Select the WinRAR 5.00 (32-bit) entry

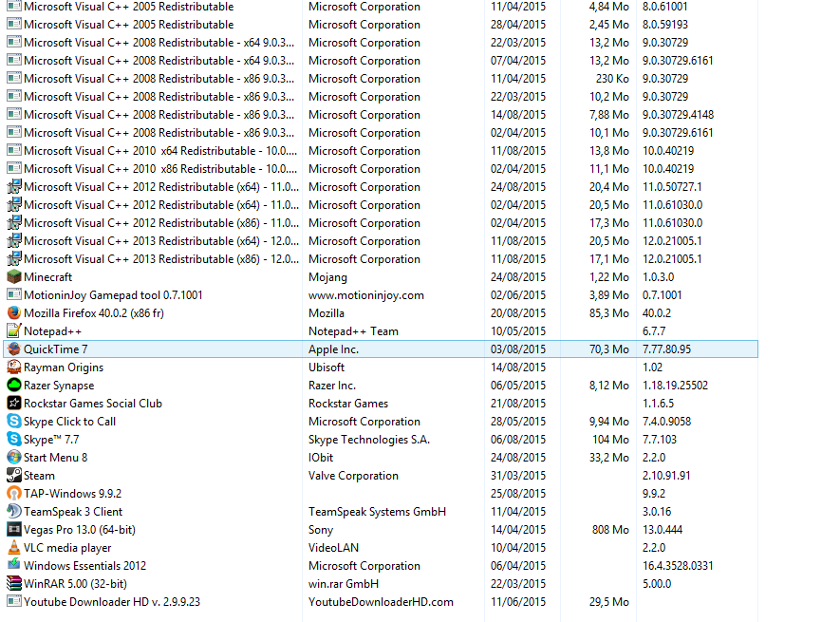[76, 584]
